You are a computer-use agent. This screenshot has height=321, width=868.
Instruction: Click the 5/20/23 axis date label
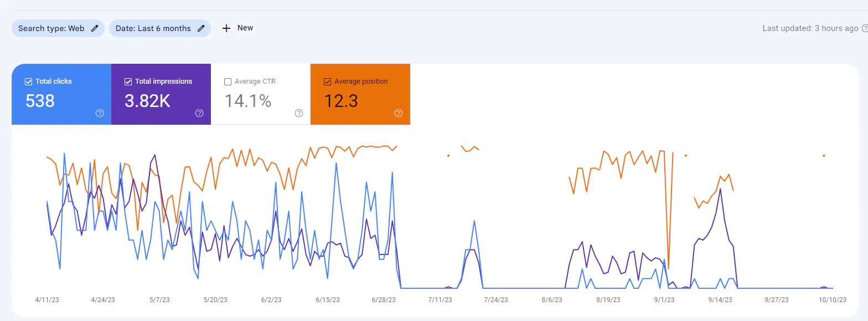click(x=215, y=300)
